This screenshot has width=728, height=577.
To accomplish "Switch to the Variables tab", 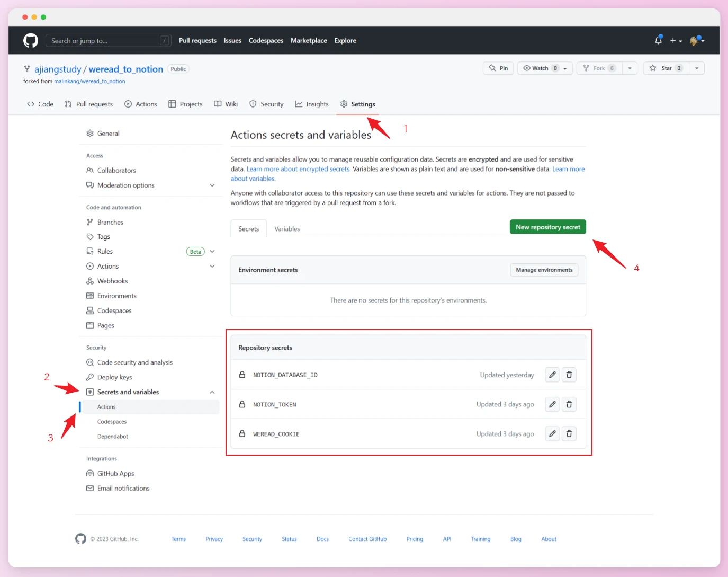I will (x=287, y=229).
